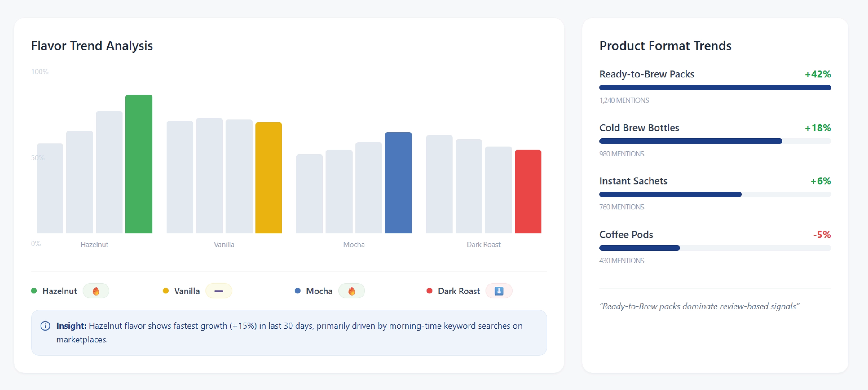Select the green Hazelnut chart bar
This screenshot has height=390, width=868.
[139, 164]
